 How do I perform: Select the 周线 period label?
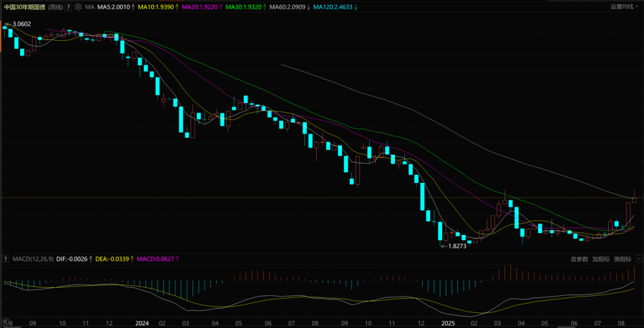coord(55,7)
